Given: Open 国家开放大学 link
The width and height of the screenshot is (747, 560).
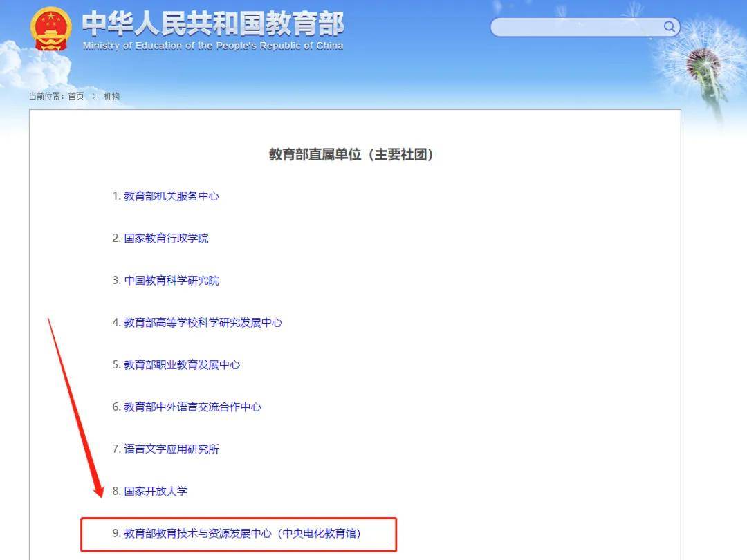Looking at the screenshot, I should [156, 491].
